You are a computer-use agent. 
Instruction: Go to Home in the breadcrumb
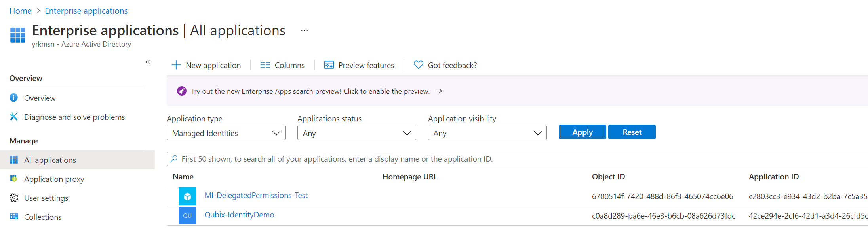pyautogui.click(x=21, y=11)
